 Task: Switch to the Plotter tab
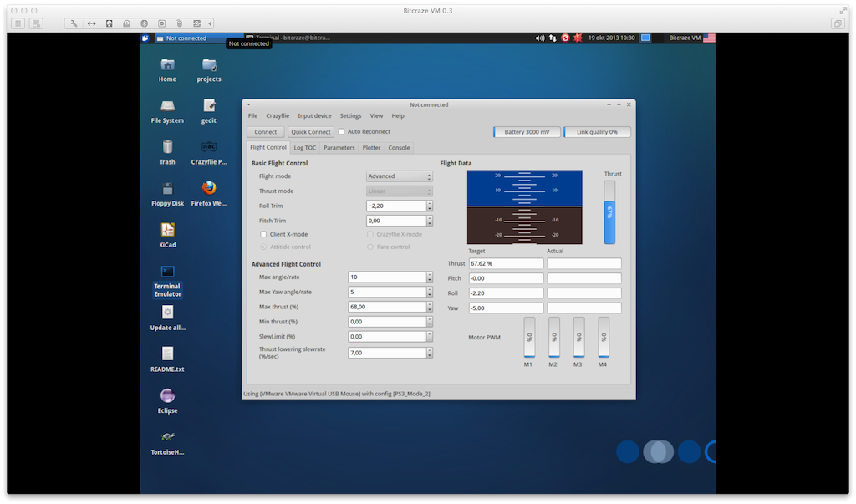(x=371, y=148)
